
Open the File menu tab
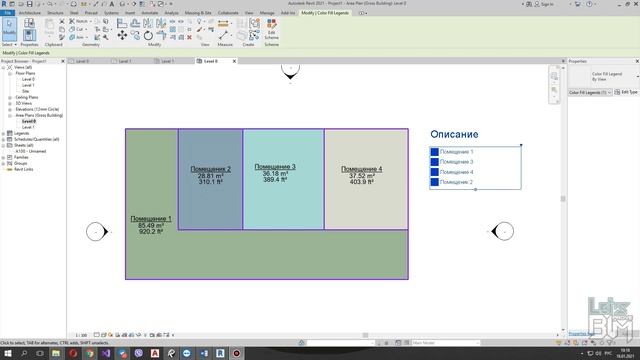click(8, 13)
